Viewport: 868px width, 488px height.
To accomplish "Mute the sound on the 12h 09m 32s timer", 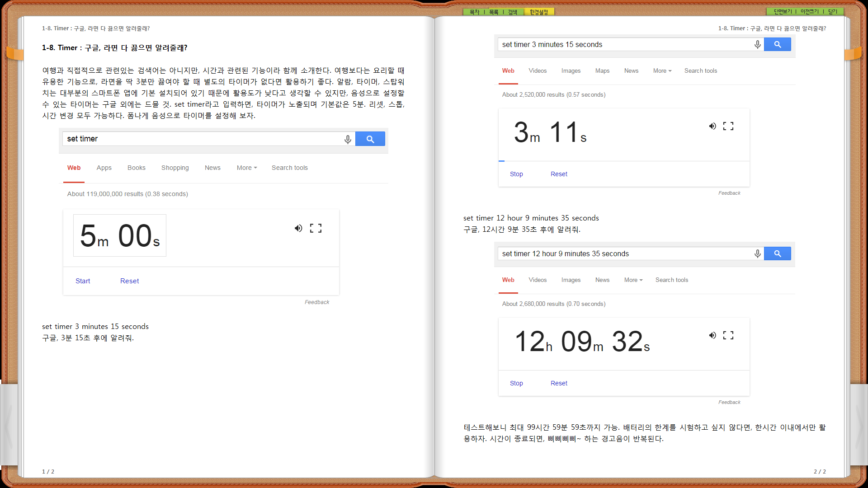I will coord(712,335).
